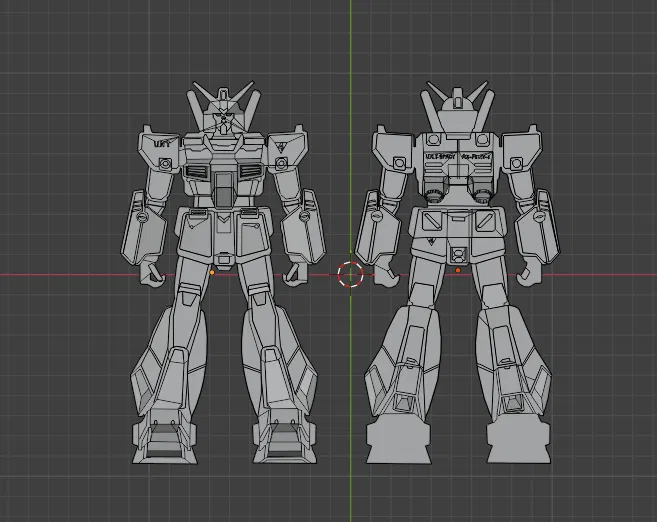
Task: Click the front-view robot's orange origin dot
Action: click(212, 272)
